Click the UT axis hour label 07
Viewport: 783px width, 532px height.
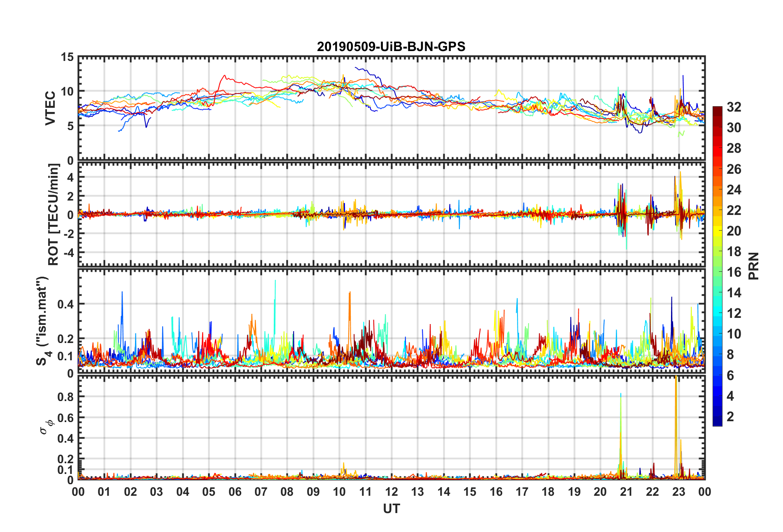tap(261, 492)
